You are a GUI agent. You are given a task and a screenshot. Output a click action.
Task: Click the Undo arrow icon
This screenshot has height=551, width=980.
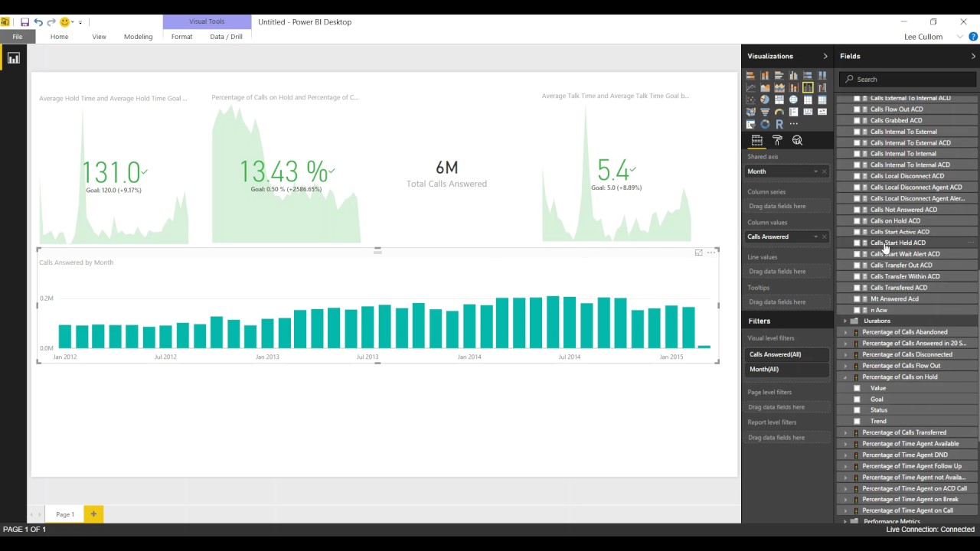(38, 22)
